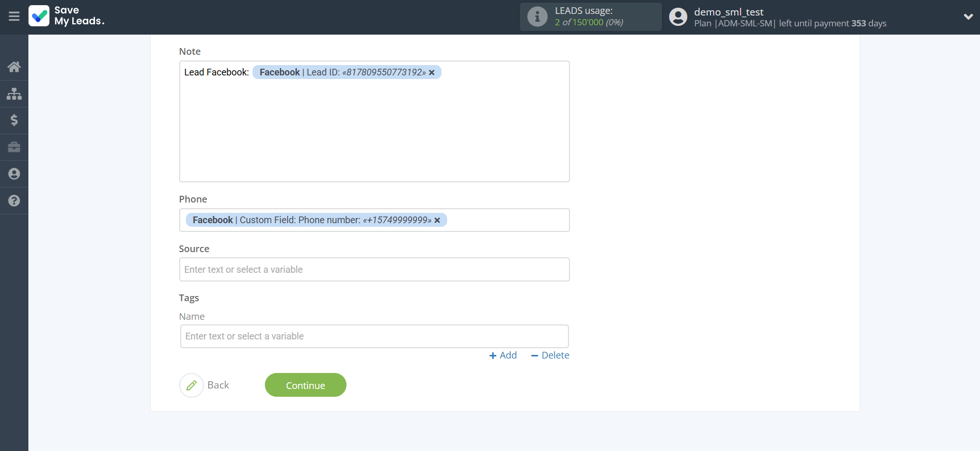Click the Tags Name input field
Image resolution: width=980 pixels, height=451 pixels.
374,336
